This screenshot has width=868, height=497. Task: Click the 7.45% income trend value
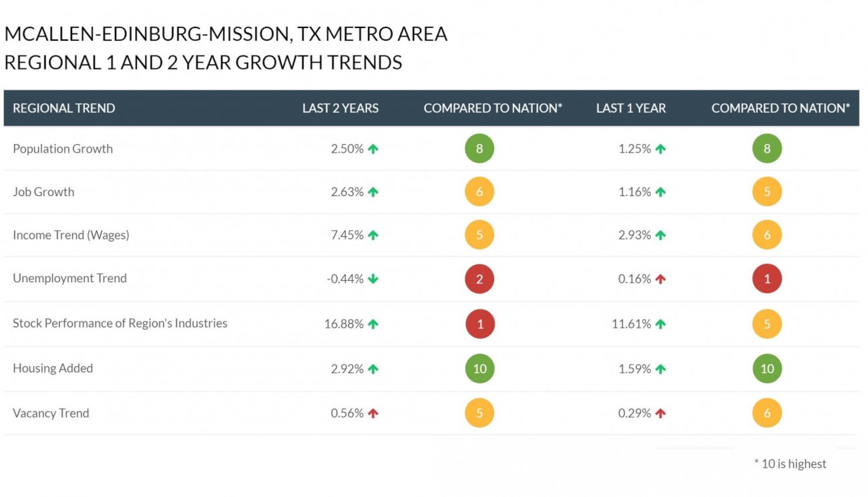coord(347,235)
